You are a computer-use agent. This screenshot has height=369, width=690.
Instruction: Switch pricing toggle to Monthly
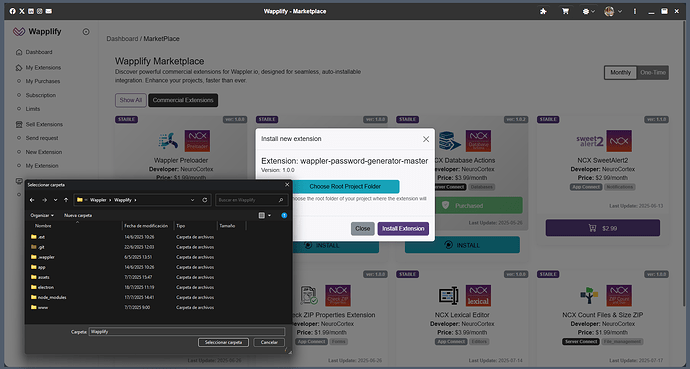coord(620,73)
